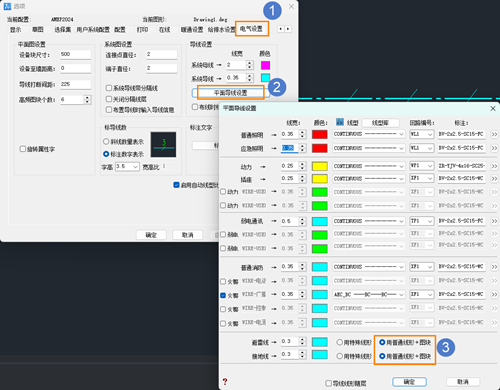Click the blue linetype icon beside 线型
The height and width of the screenshot is (390, 500).
(340, 122)
